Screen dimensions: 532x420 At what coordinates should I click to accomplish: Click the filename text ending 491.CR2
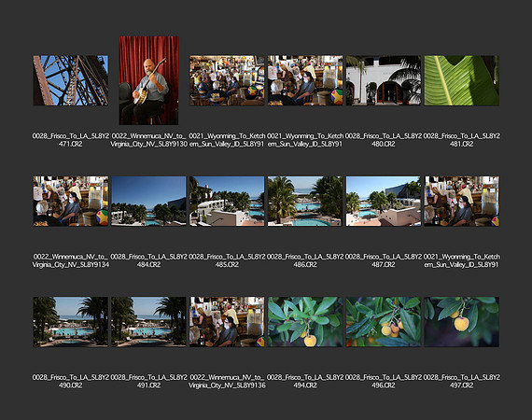148,381
